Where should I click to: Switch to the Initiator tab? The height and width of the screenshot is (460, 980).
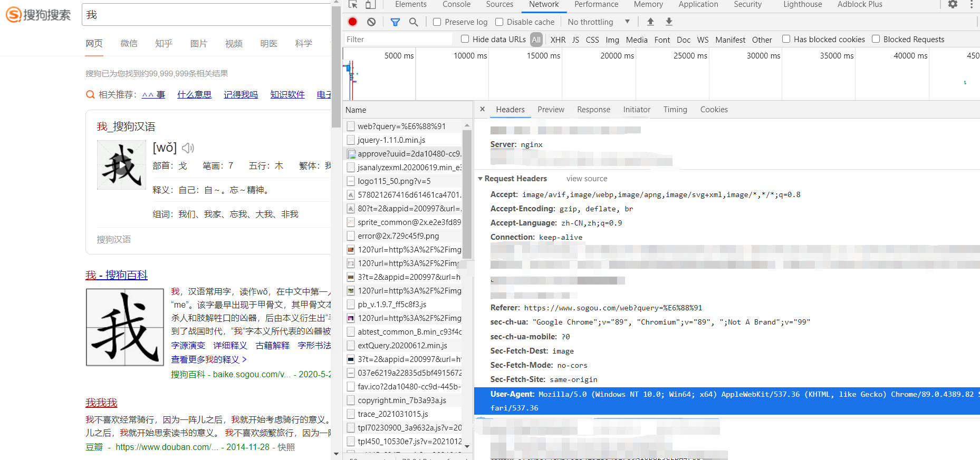click(637, 110)
